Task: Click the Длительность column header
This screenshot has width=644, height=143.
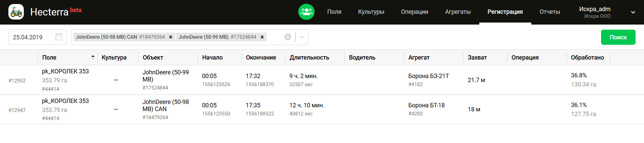Action: click(x=309, y=58)
